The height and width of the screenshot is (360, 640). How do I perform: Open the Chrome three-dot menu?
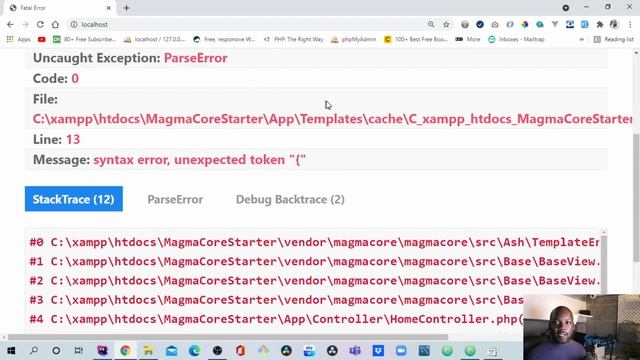tap(631, 24)
